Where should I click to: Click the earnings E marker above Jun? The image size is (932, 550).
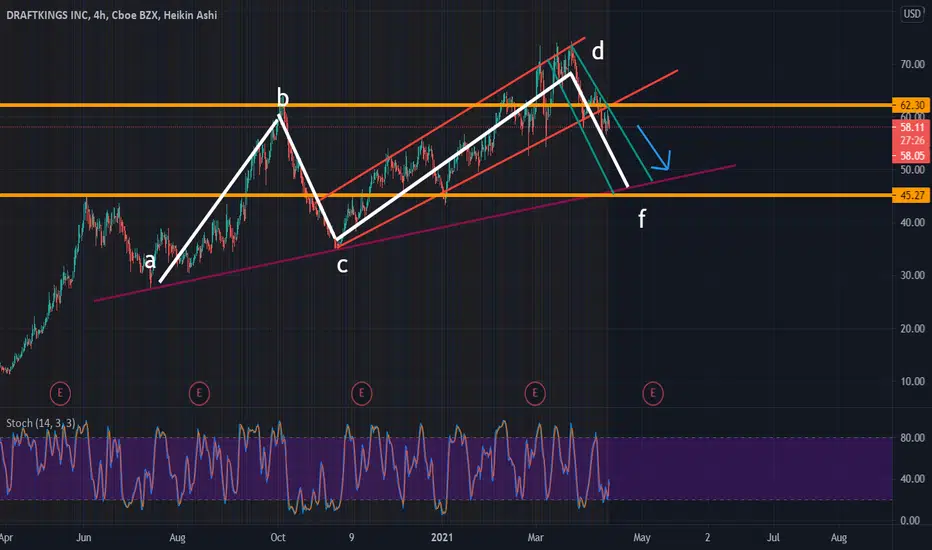pyautogui.click(x=60, y=393)
